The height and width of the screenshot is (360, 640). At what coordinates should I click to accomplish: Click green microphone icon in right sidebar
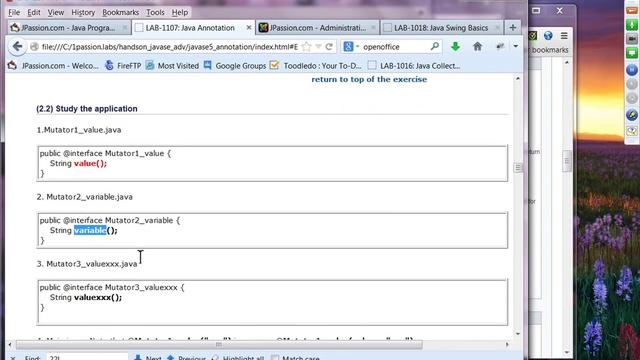(x=631, y=24)
